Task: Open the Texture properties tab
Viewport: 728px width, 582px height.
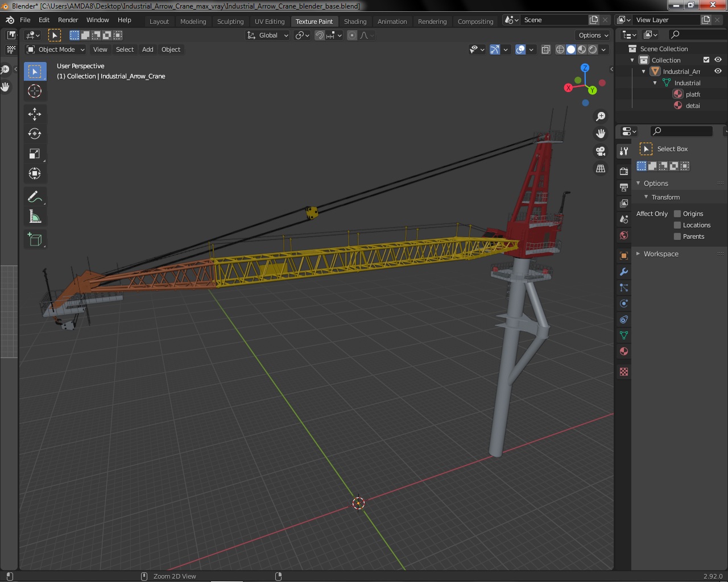Action: 624,372
